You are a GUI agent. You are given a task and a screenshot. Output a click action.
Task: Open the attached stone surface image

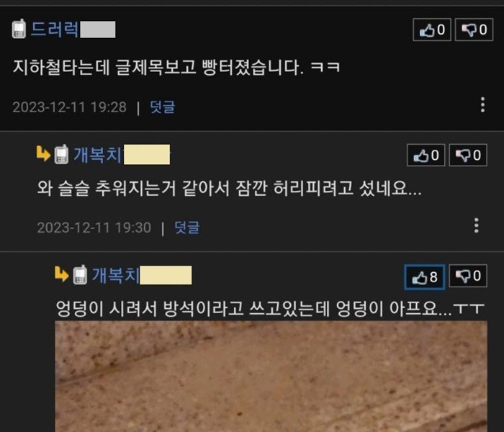(271, 377)
